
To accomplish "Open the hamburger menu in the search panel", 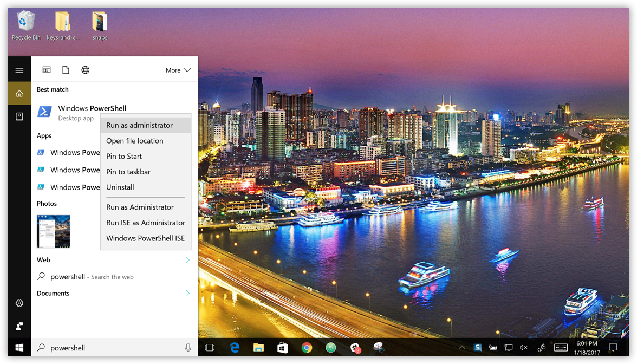I will (19, 70).
